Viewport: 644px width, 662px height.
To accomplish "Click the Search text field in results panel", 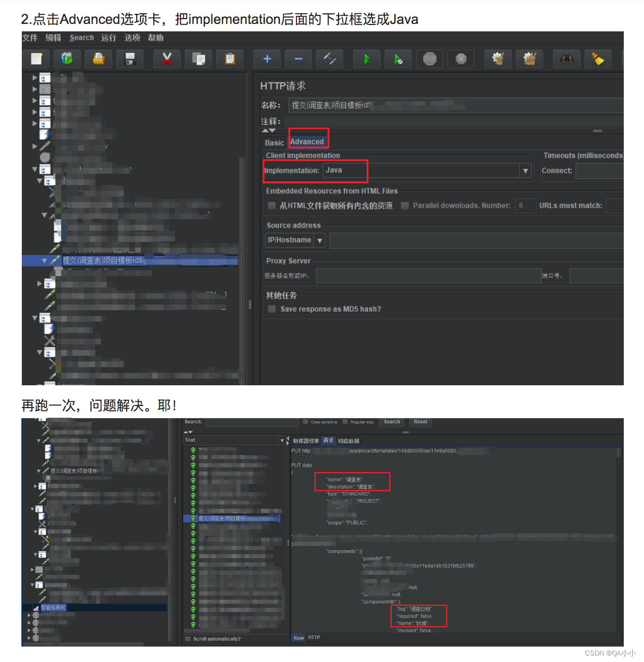I will (x=252, y=422).
